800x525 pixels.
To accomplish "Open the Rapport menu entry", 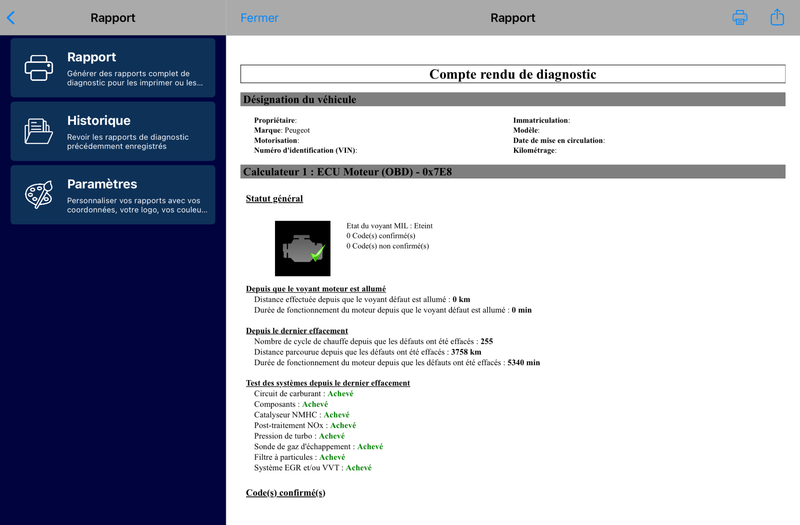I will tap(113, 68).
